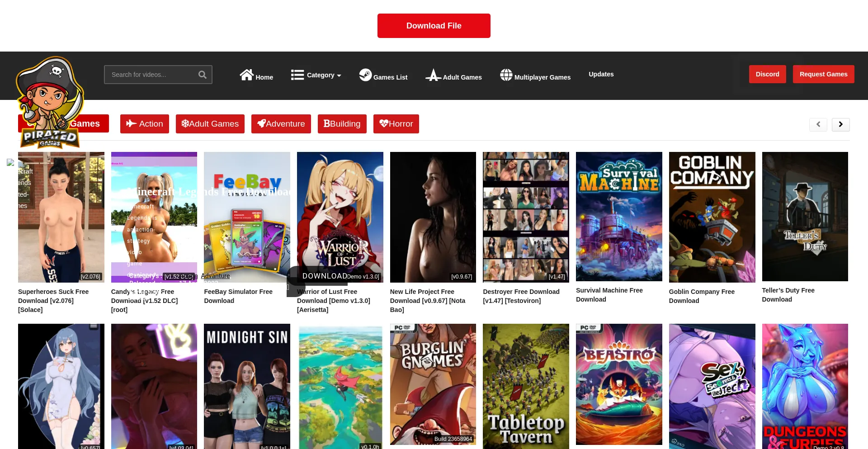Click 'Goblin Company Free Download' title link
868x449 pixels.
(702, 296)
